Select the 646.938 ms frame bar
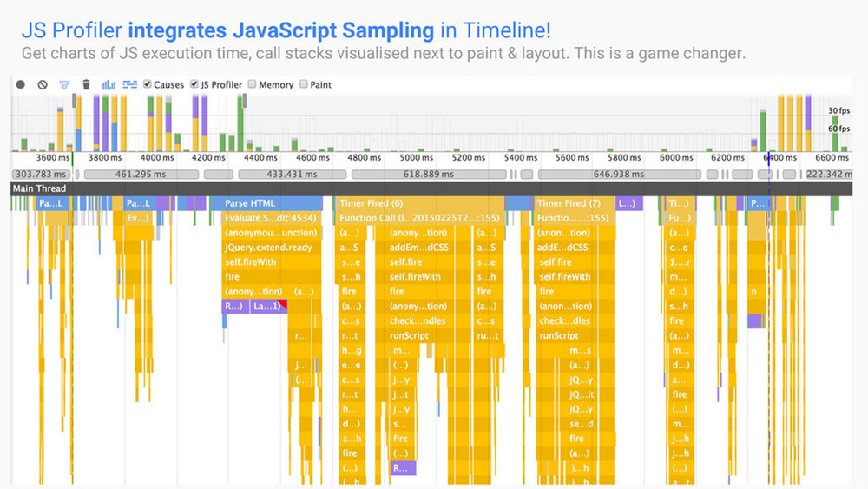The image size is (868, 489). [x=619, y=174]
